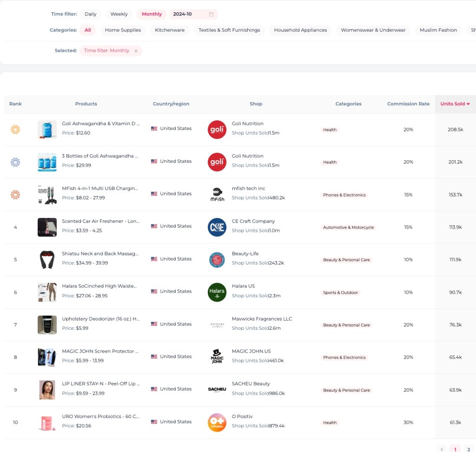Select the Kitchenware category tab

click(170, 30)
